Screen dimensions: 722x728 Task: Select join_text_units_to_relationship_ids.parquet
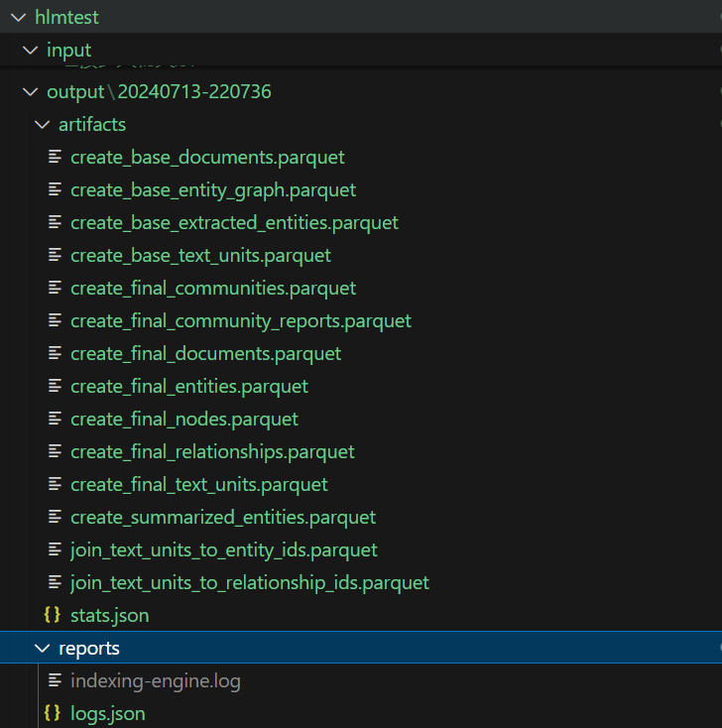[249, 583]
